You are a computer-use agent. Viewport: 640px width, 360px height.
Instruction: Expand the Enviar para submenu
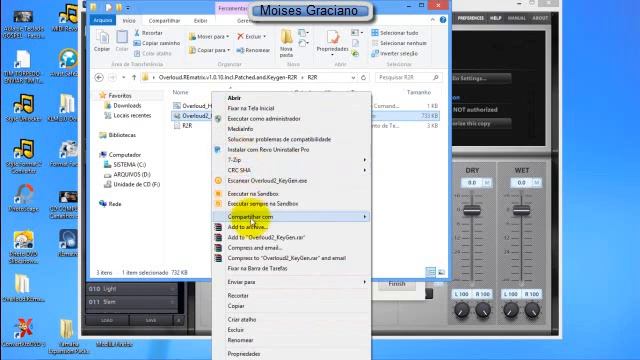[x=292, y=282]
